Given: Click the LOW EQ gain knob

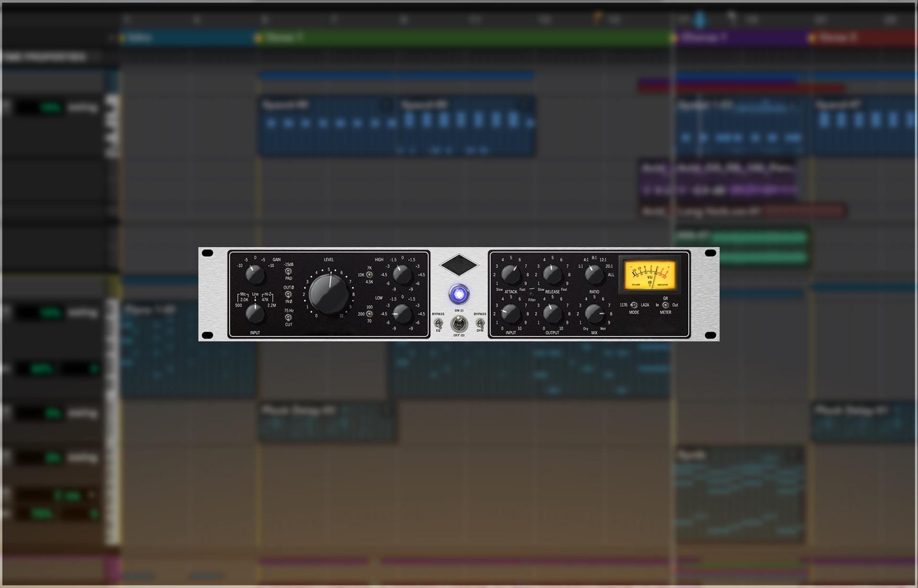Looking at the screenshot, I should [x=402, y=314].
